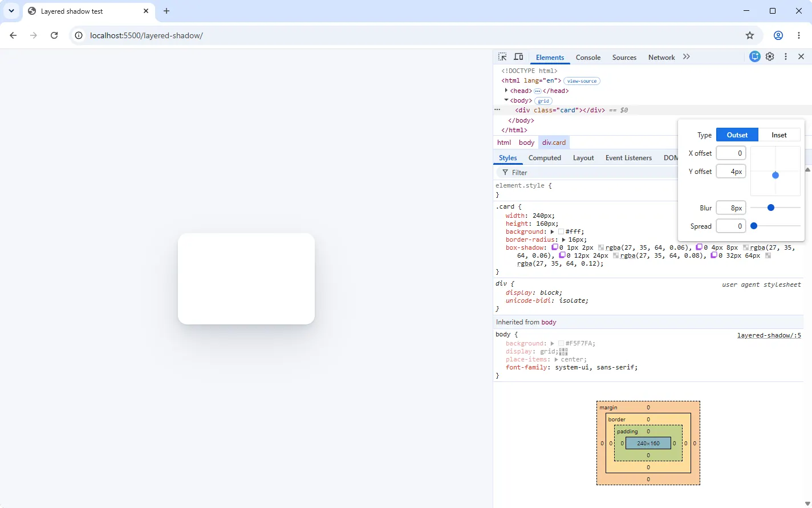This screenshot has height=508, width=812.
Task: Switch to the Computed tab
Action: pyautogui.click(x=545, y=158)
